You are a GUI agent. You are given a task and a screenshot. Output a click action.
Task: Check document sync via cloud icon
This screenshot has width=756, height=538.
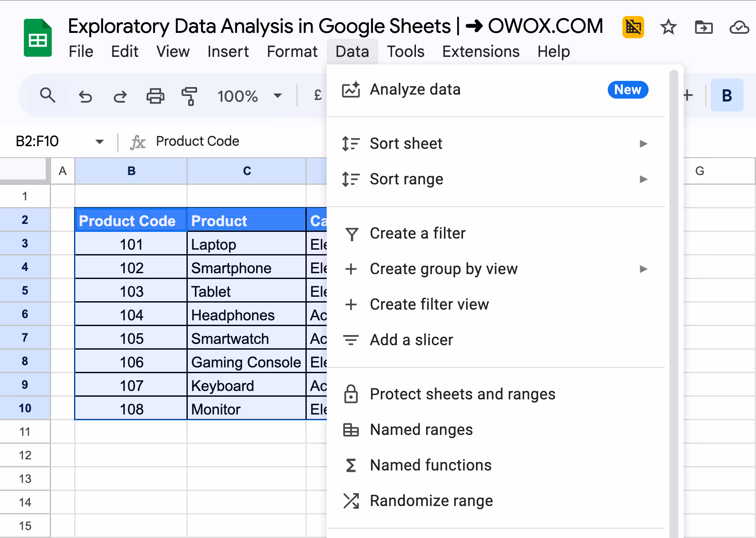point(738,27)
